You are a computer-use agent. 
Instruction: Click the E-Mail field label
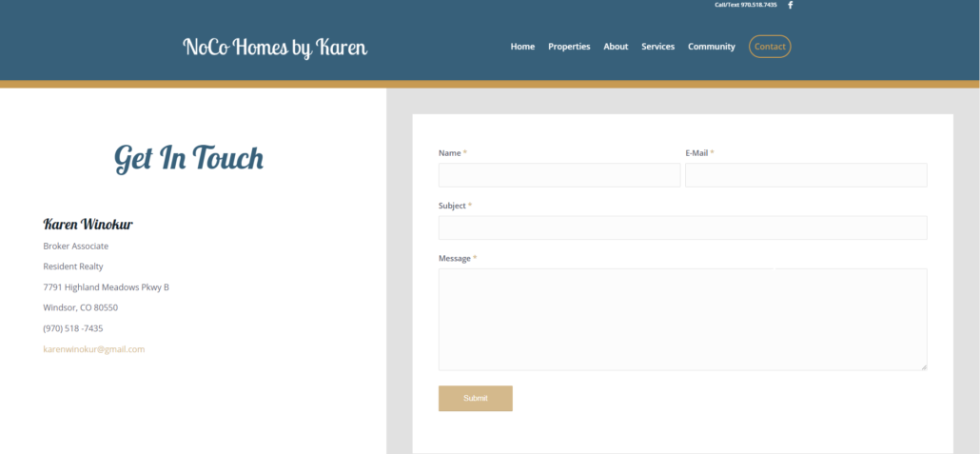tap(696, 153)
